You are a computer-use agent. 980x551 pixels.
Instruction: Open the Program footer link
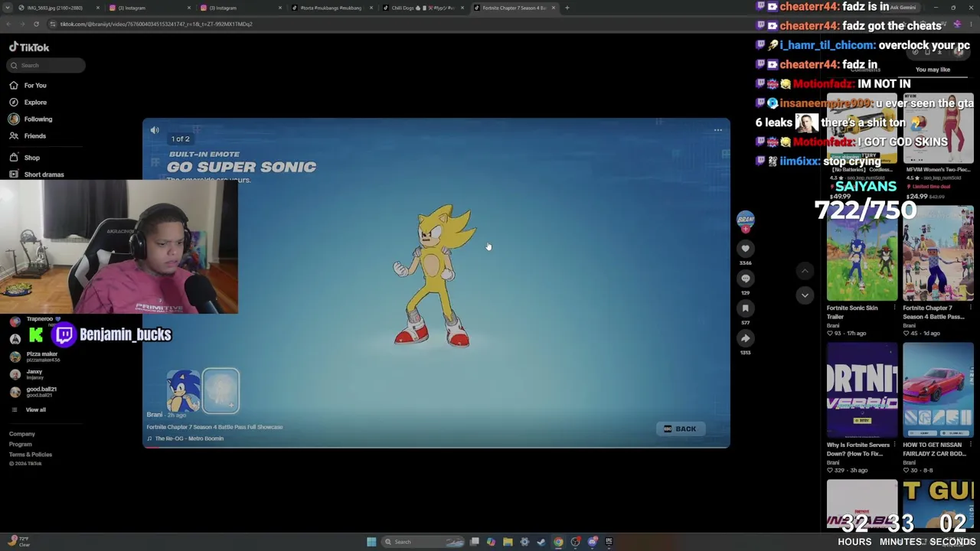pos(21,445)
